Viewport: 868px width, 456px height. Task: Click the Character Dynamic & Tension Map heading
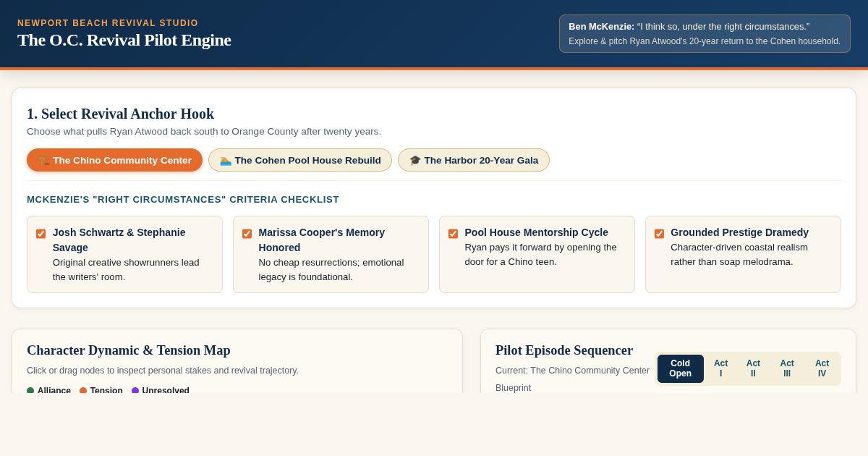[129, 350]
